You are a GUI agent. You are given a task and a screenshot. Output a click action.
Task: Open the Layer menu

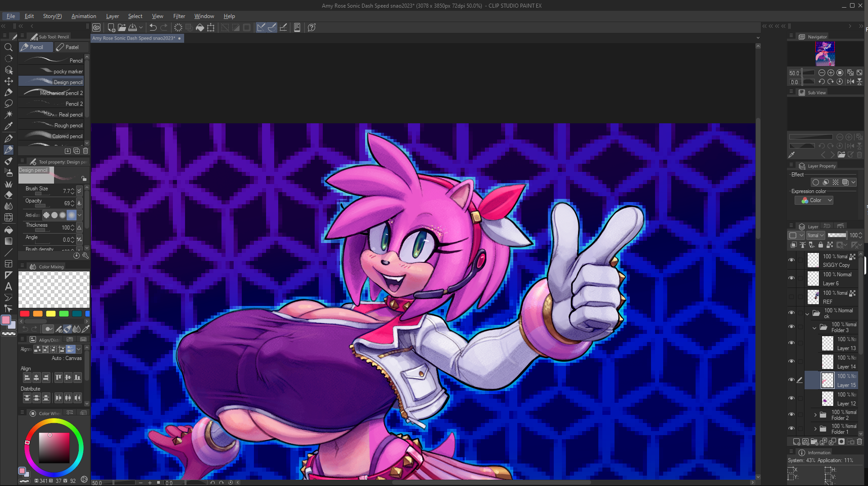[x=113, y=16]
